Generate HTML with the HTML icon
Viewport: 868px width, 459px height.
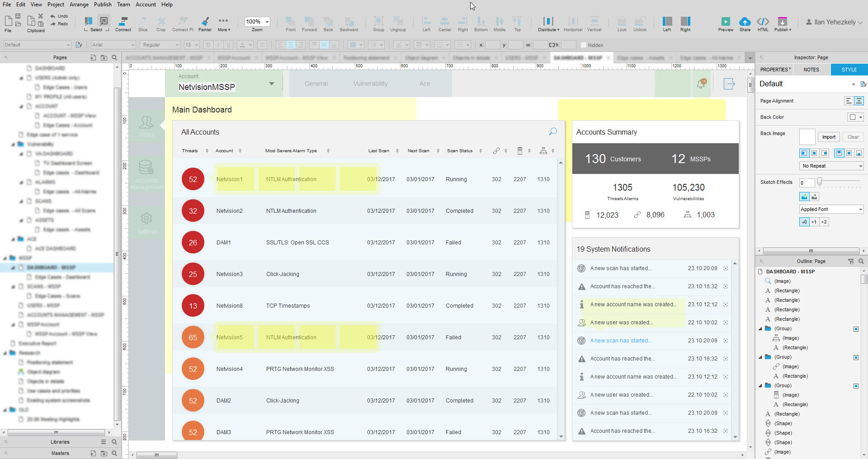[763, 21]
